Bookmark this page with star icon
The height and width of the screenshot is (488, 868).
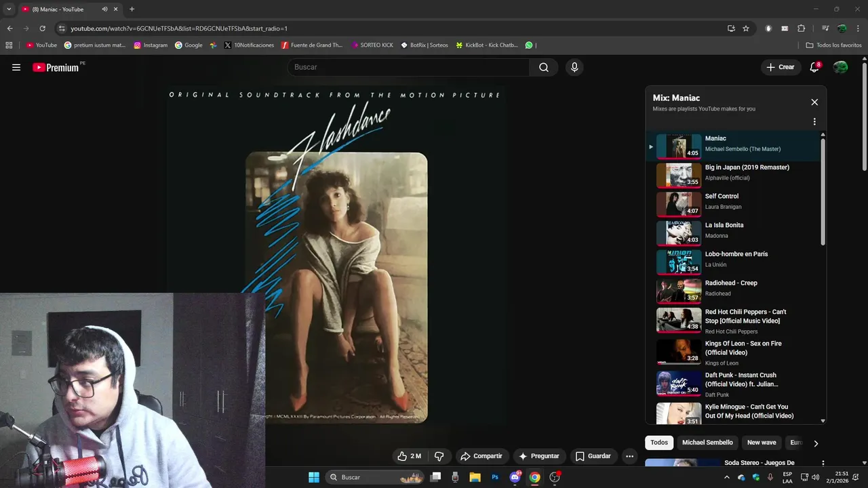pyautogui.click(x=746, y=28)
